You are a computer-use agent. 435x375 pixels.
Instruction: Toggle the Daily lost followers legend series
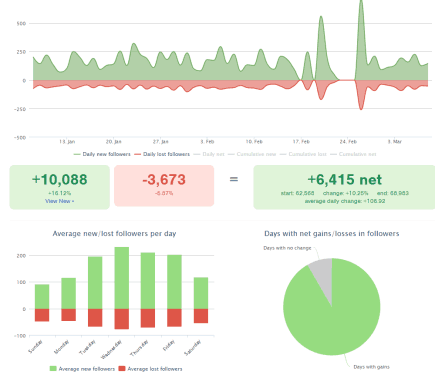pos(162,154)
